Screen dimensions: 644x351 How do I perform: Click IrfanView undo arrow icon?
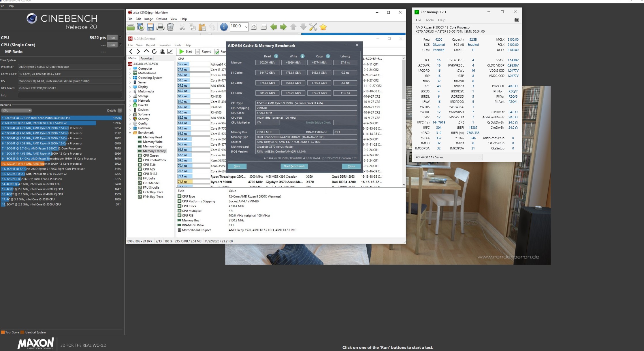tap(212, 27)
